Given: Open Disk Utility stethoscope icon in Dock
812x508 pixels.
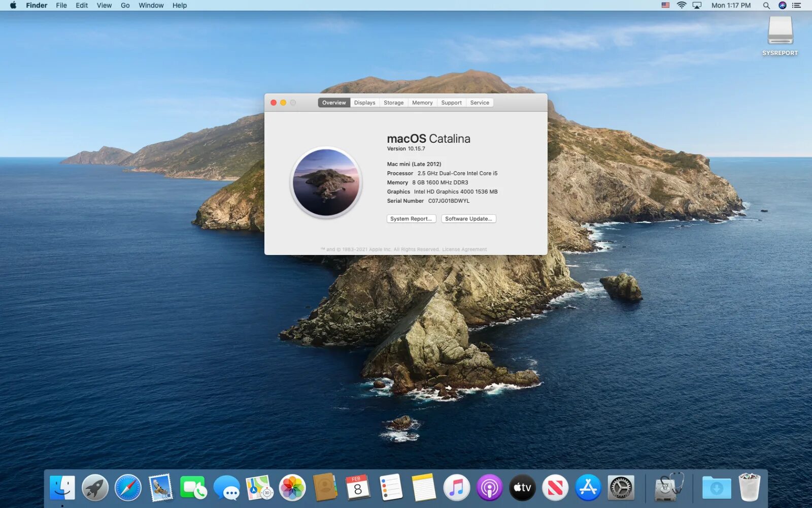Looking at the screenshot, I should tap(669, 487).
